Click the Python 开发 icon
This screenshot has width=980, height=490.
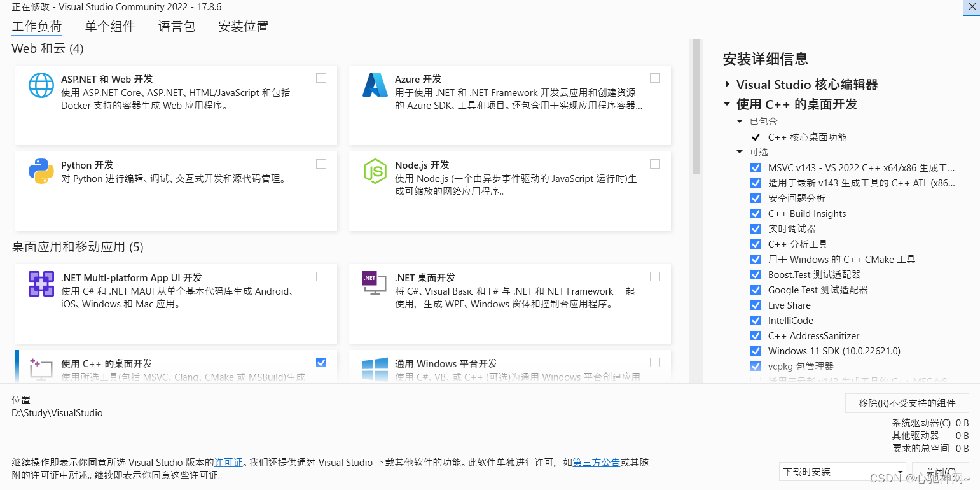(41, 171)
